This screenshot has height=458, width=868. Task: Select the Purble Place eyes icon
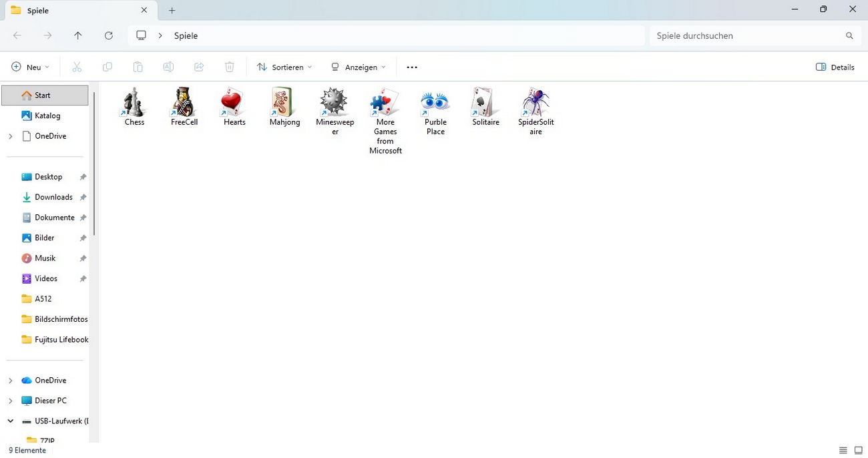(435, 103)
